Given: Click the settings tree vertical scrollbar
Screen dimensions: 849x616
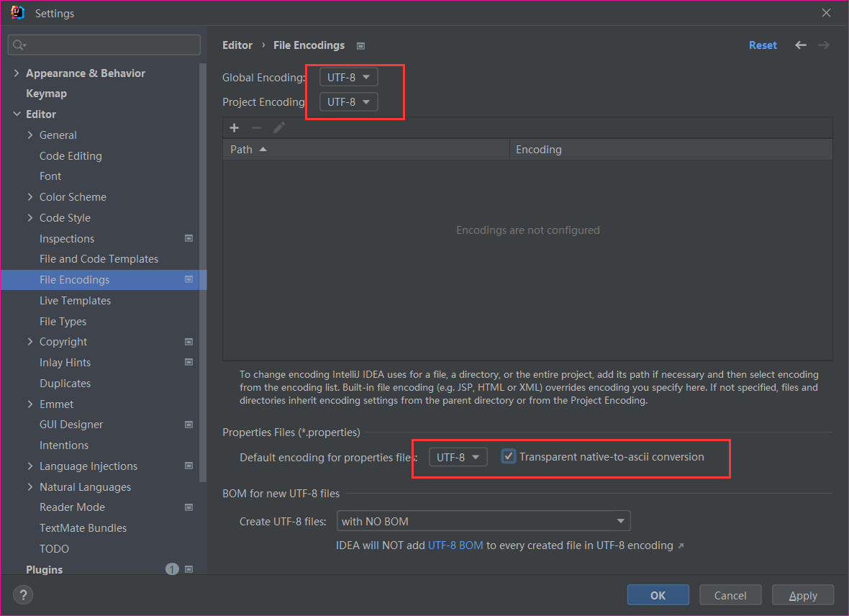Looking at the screenshot, I should pyautogui.click(x=203, y=273).
